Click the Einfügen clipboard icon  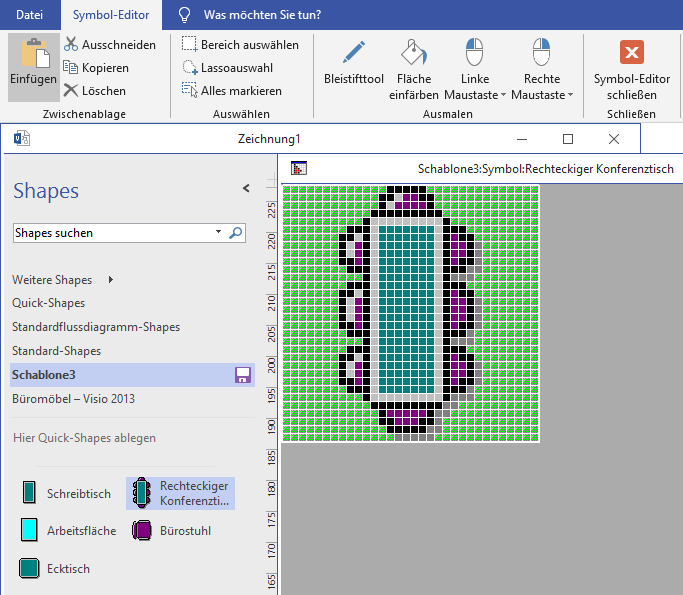tap(34, 55)
